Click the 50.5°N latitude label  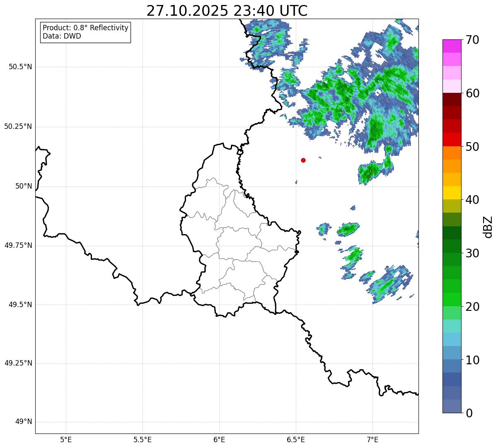coord(20,67)
